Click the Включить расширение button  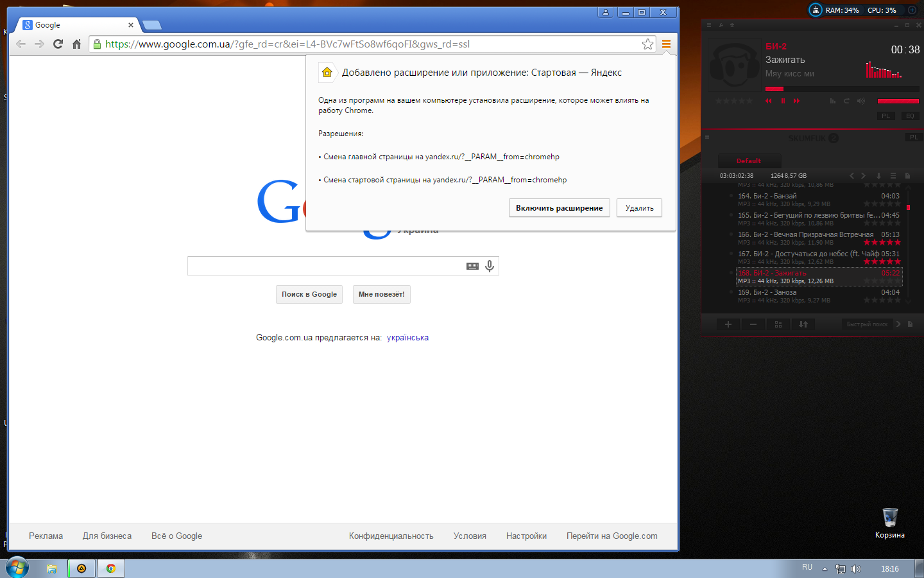pos(559,208)
